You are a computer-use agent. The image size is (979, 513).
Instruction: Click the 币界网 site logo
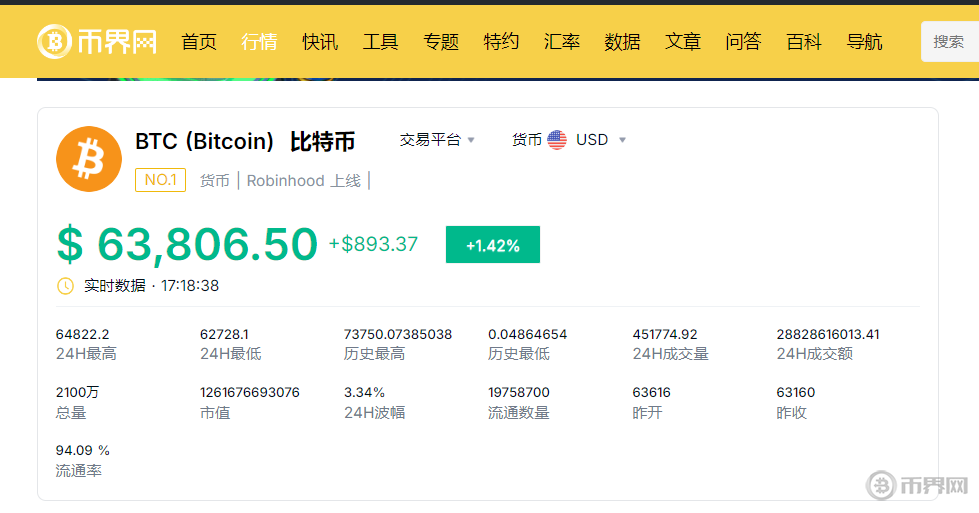point(98,41)
